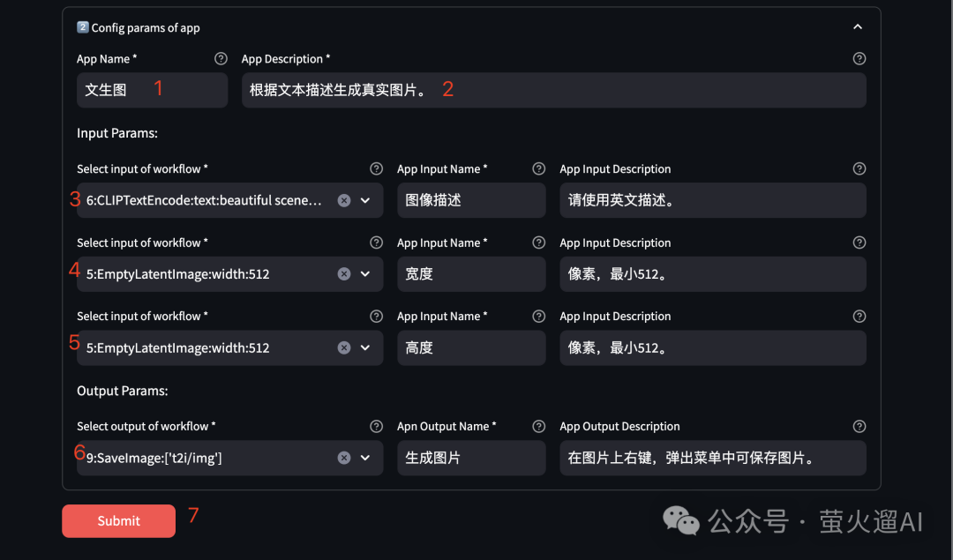Clear the second EmptyLatentImage width selection
953x560 pixels.
point(343,347)
